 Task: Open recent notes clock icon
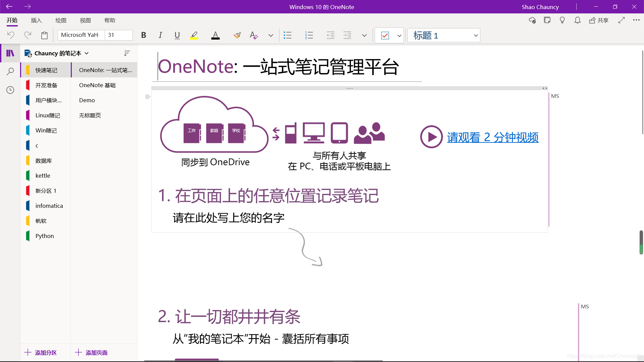coord(10,90)
